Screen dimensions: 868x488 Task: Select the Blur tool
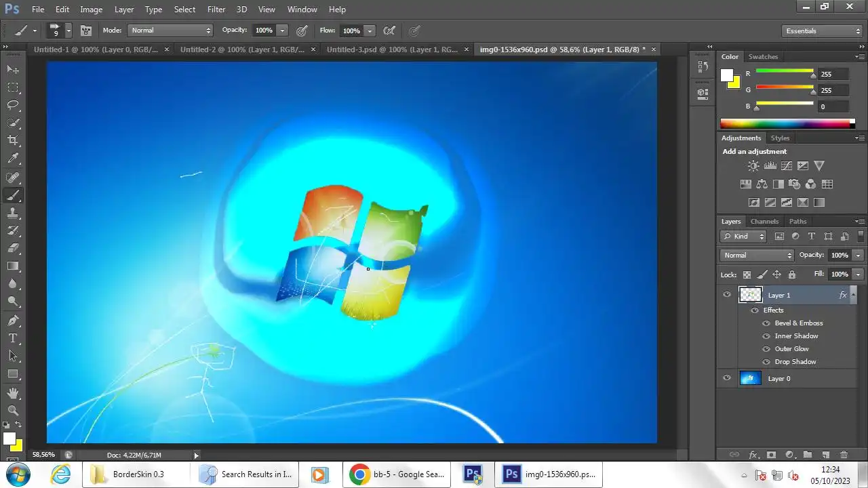tap(13, 283)
